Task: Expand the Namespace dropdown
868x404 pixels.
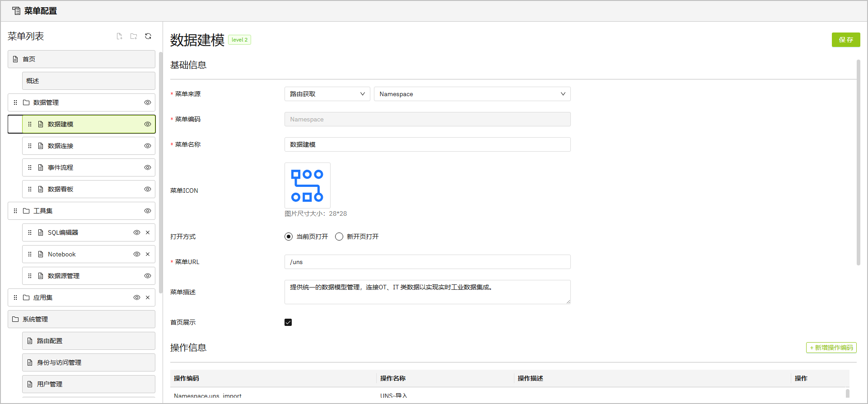Action: (472, 94)
